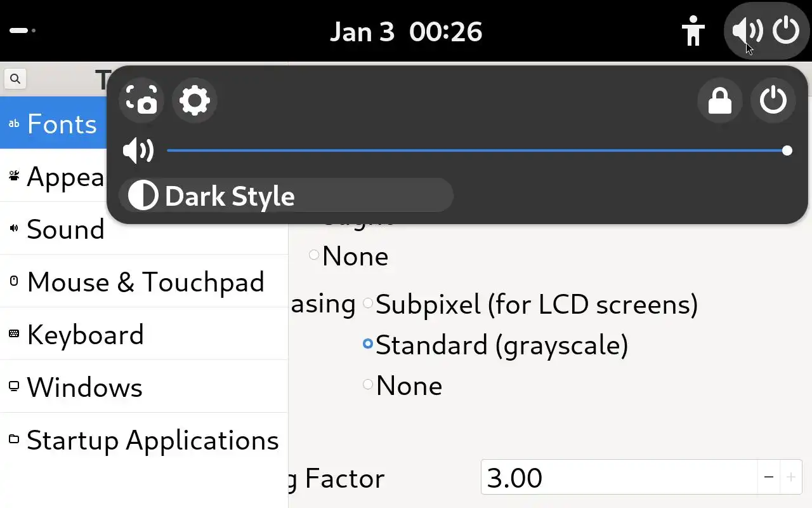Lock the screen with padlock icon
This screenshot has width=812, height=508.
719,100
